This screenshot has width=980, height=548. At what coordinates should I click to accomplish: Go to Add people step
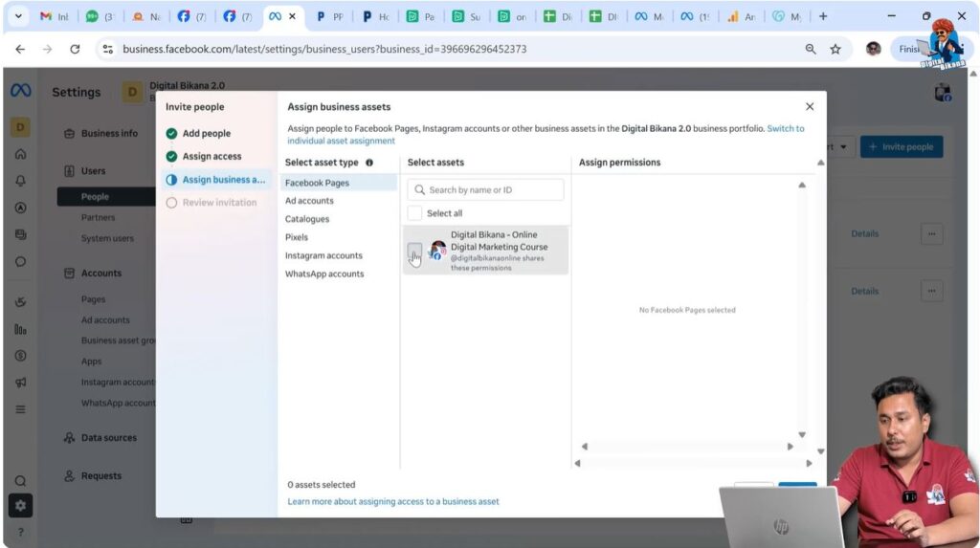tap(207, 133)
